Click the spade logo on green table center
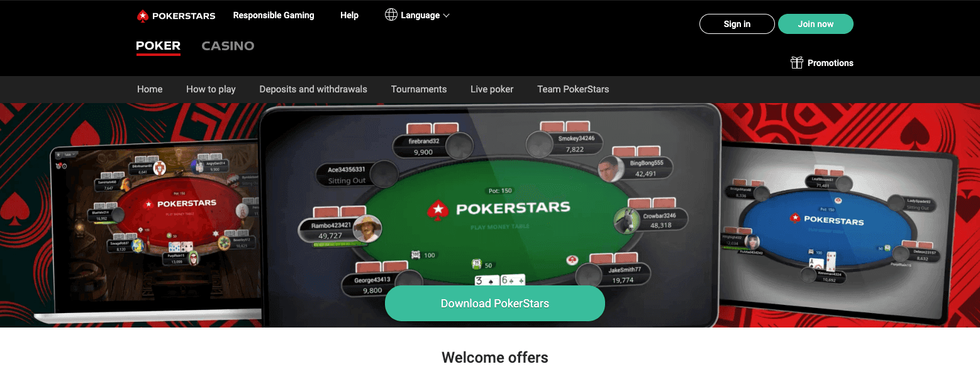This screenshot has width=980, height=369. coord(437,210)
